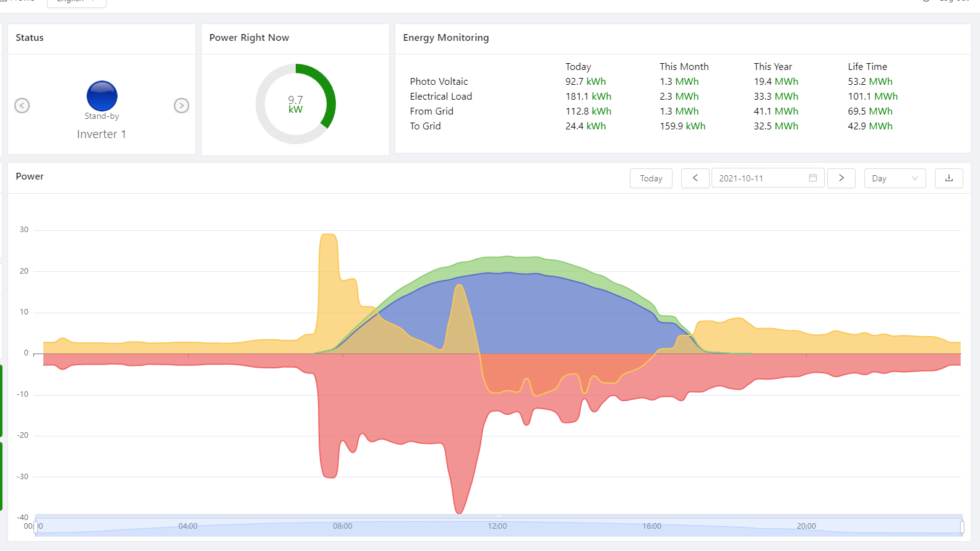Click the 24.4 kWh today value

point(585,126)
